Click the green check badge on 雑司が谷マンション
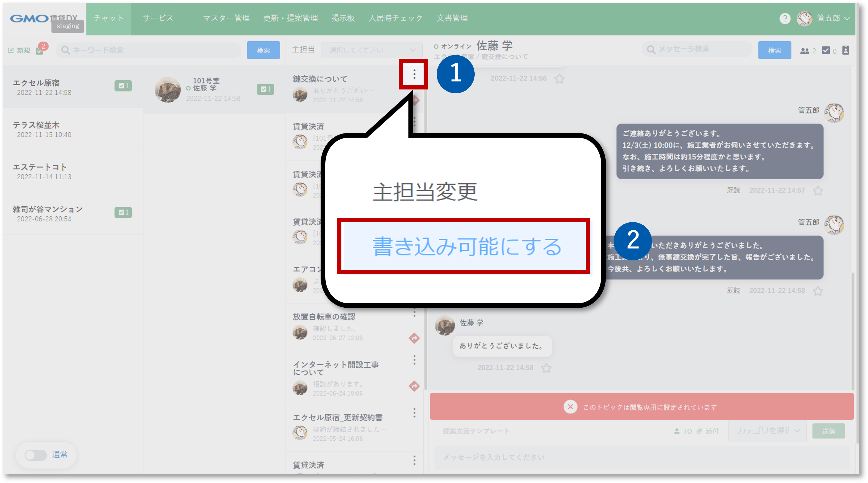The width and height of the screenshot is (868, 483). click(x=123, y=212)
